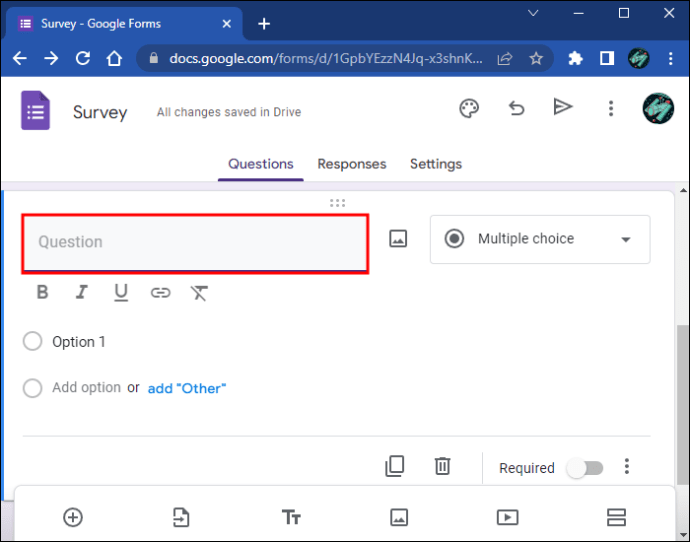The width and height of the screenshot is (690, 542).
Task: Switch to the Responses tab
Action: pyautogui.click(x=352, y=164)
